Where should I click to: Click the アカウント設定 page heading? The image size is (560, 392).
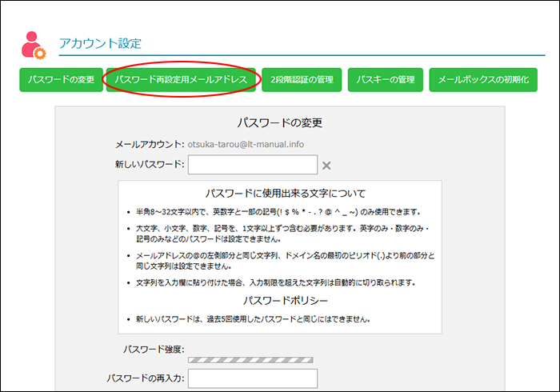98,44
